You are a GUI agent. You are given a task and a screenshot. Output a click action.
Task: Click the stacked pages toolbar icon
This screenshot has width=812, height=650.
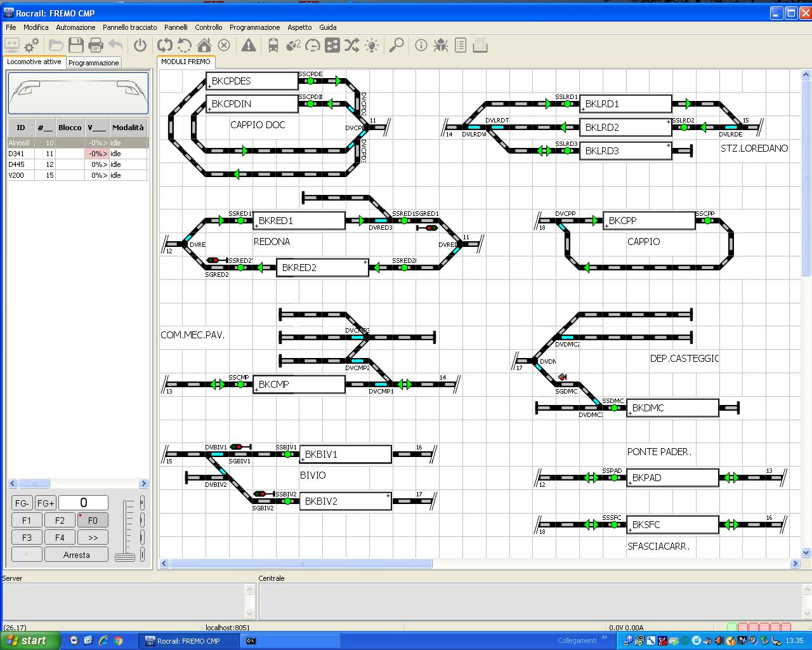[x=480, y=45]
